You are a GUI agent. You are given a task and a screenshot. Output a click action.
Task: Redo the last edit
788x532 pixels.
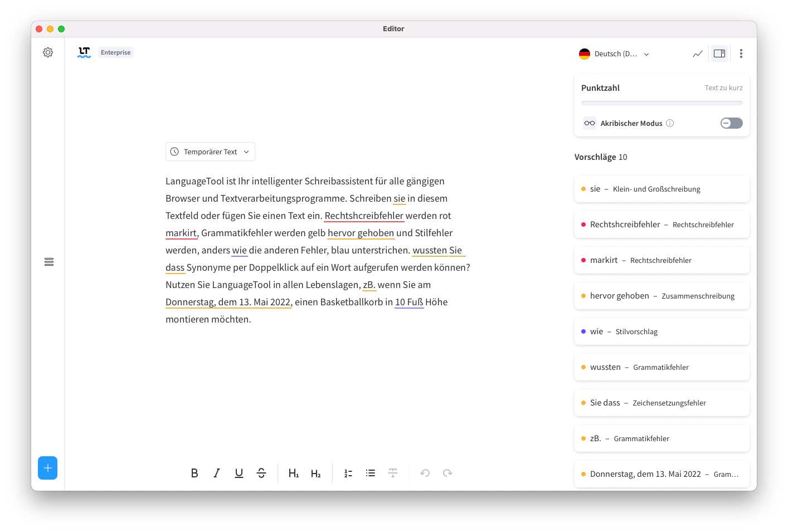(447, 473)
